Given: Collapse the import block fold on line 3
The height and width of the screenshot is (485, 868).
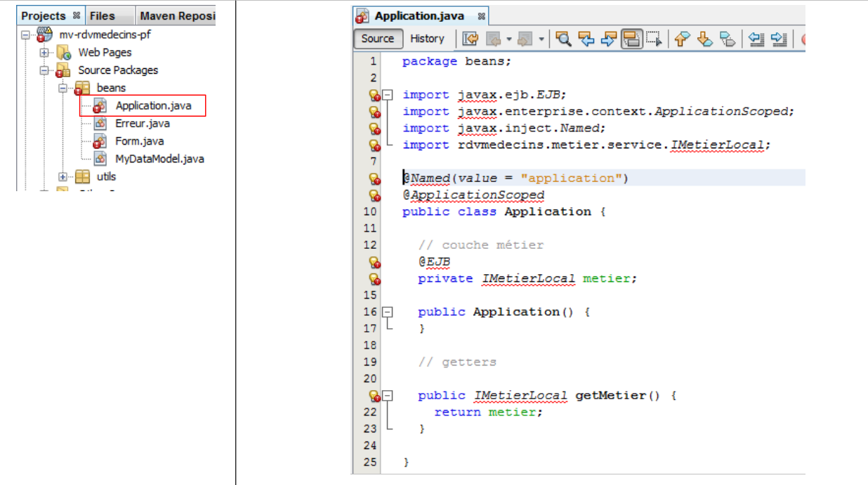Looking at the screenshot, I should pyautogui.click(x=388, y=95).
